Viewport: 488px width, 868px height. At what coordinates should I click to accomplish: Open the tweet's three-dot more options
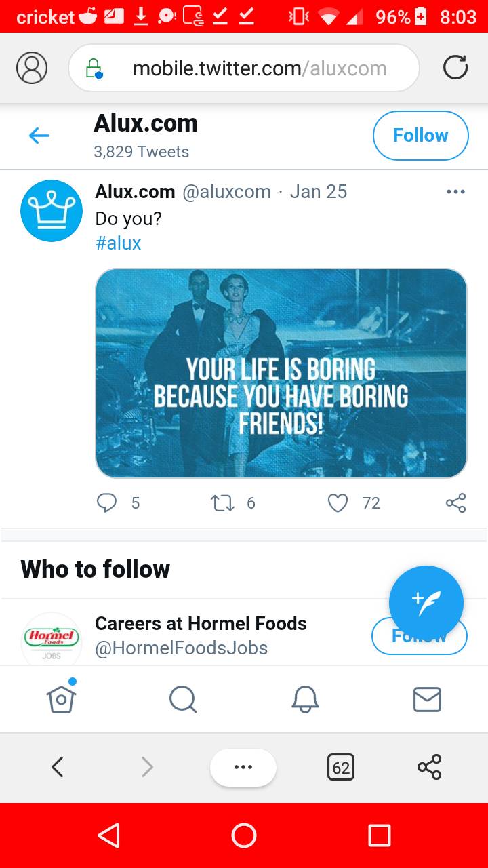[x=455, y=192]
